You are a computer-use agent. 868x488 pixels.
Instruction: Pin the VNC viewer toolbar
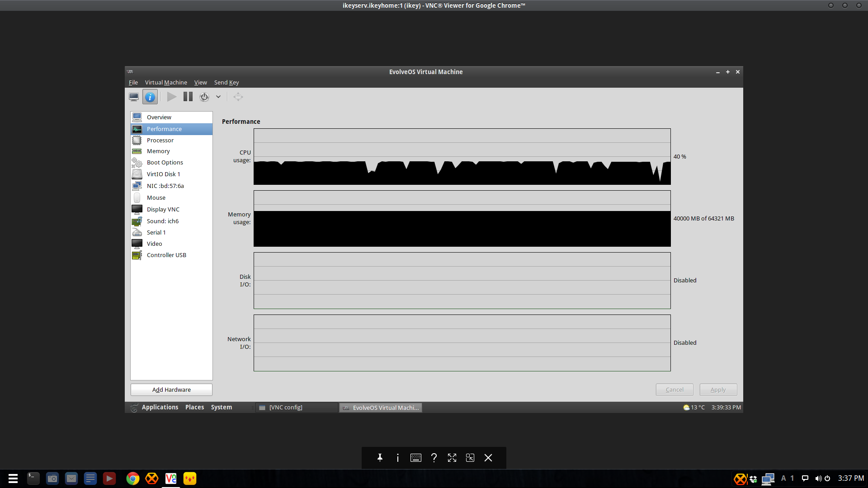click(380, 458)
